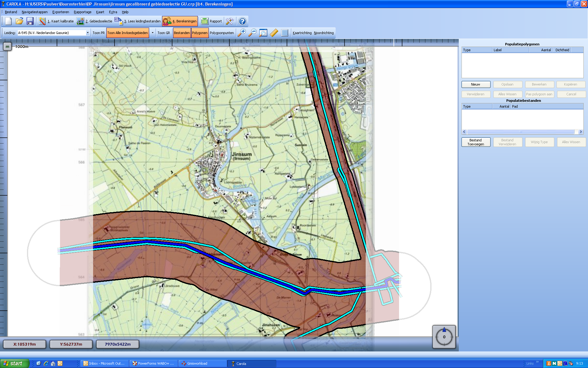Set map to Kaartrichting orientation
This screenshot has width=588, height=368.
coord(302,33)
